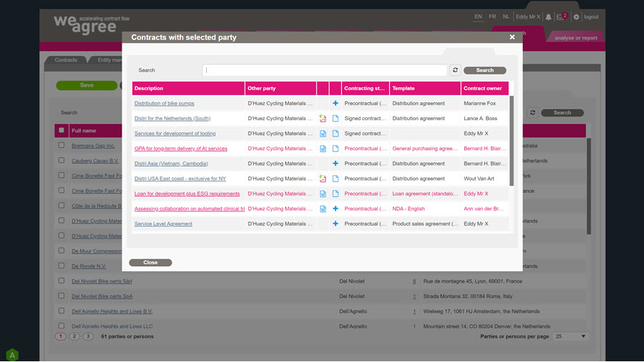Check the De Muur Compressor row checkbox

62,250
